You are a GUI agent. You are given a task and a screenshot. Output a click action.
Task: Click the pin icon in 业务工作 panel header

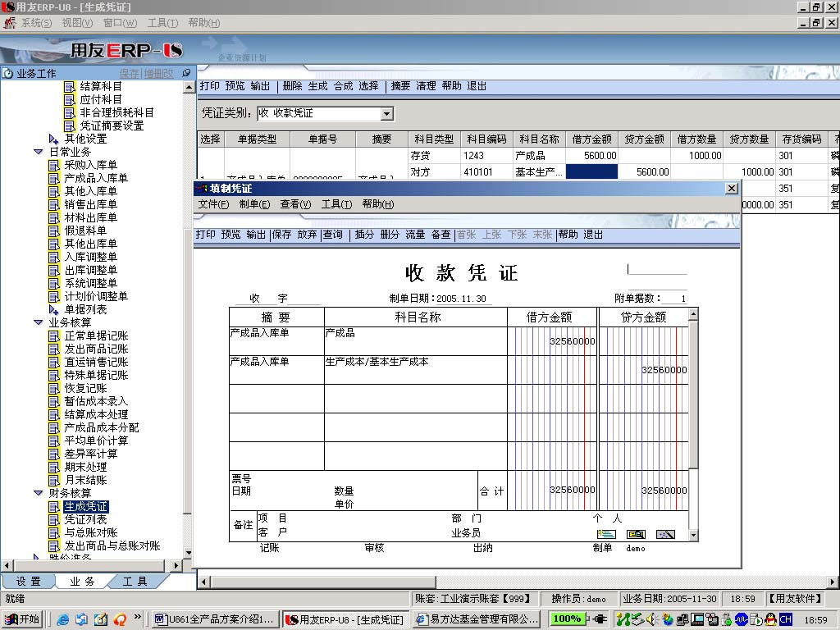click(186, 73)
